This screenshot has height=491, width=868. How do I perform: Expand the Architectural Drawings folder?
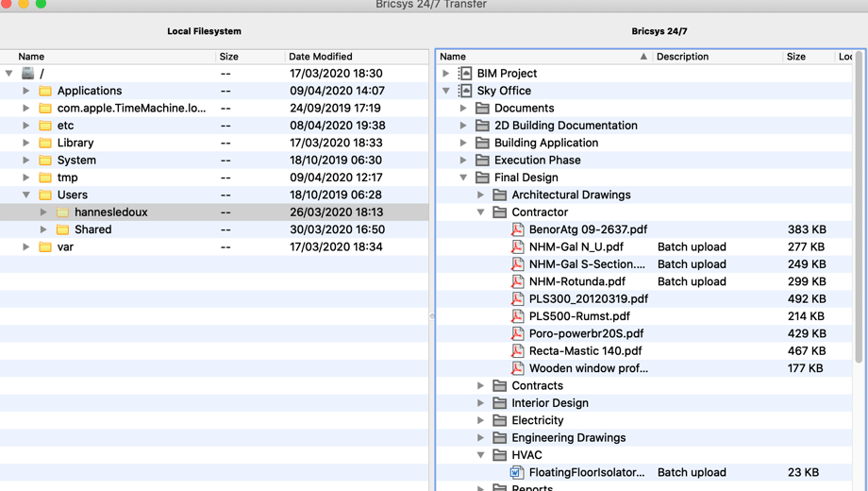click(x=480, y=195)
